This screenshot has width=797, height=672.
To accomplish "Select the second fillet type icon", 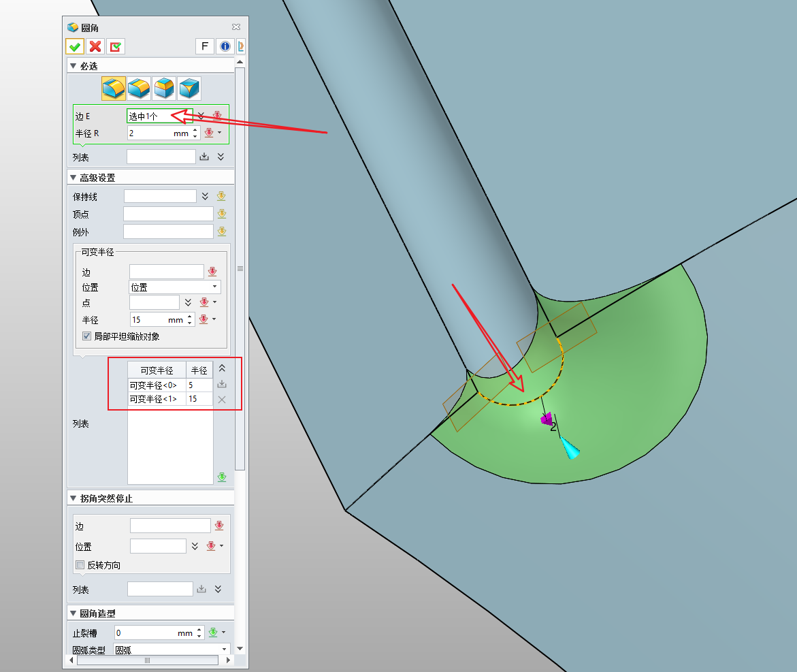I will (139, 88).
